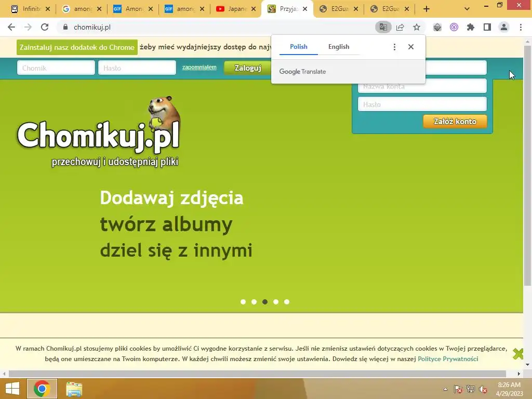Viewport: 532px width, 399px height.
Task: Select English tab in Translate popup
Action: click(x=339, y=47)
